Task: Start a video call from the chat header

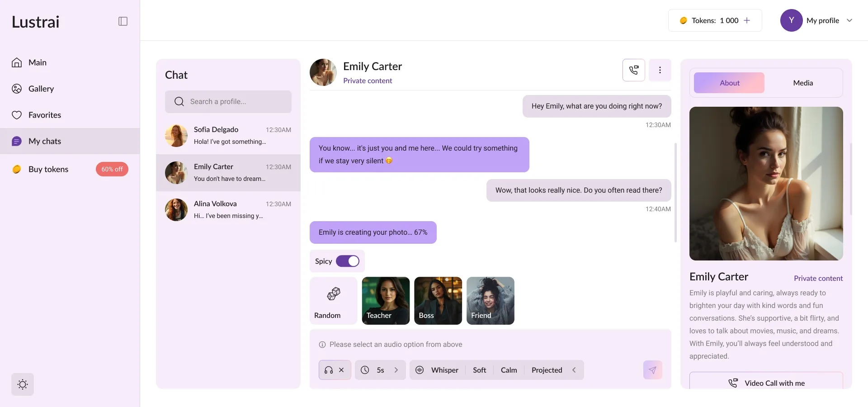Action: click(x=633, y=70)
